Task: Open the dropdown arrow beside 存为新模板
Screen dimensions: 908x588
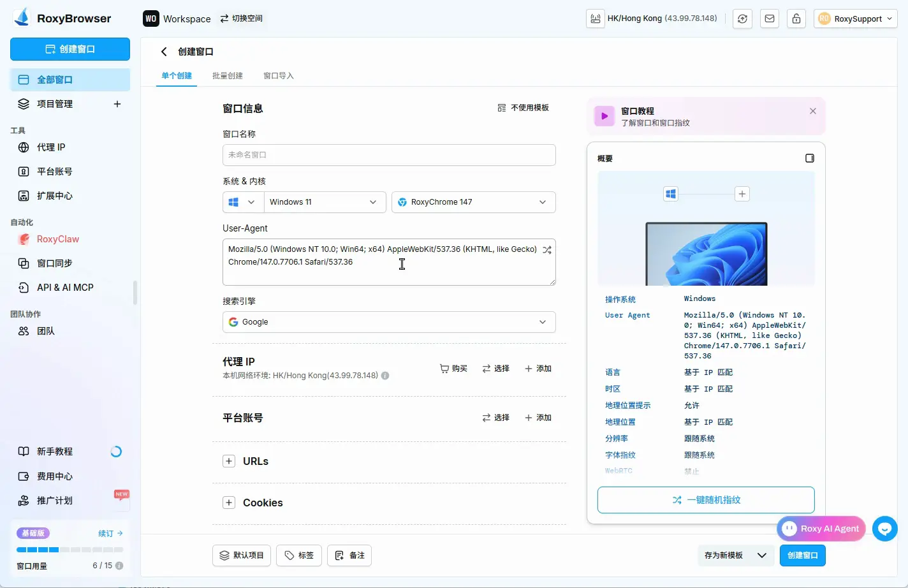Action: 762,555
